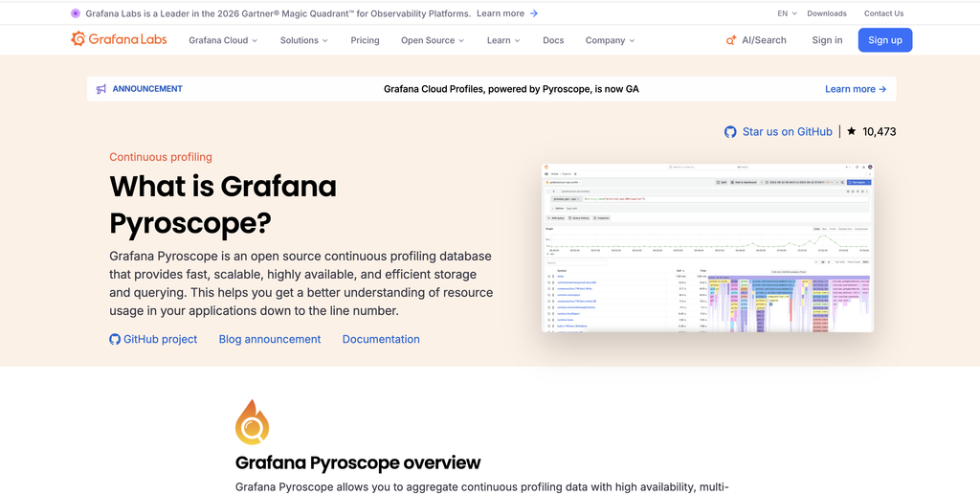
Task: Click the Sign up button
Action: 885,40
